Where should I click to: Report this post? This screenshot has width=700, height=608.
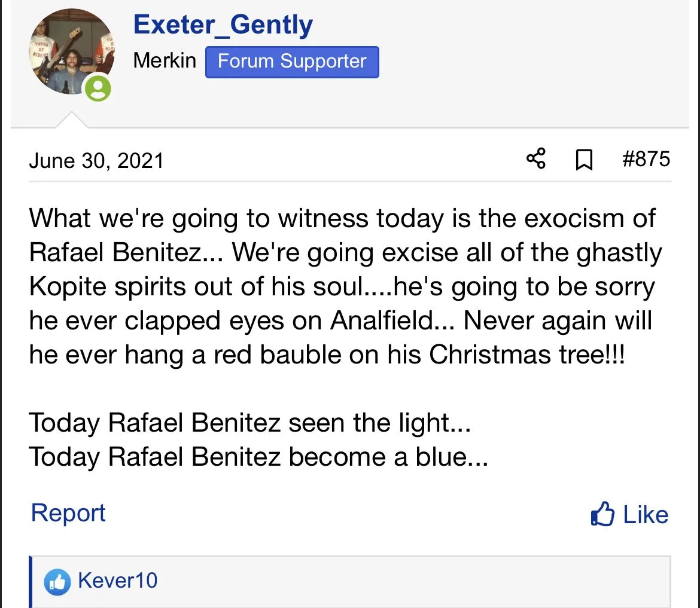point(68,514)
